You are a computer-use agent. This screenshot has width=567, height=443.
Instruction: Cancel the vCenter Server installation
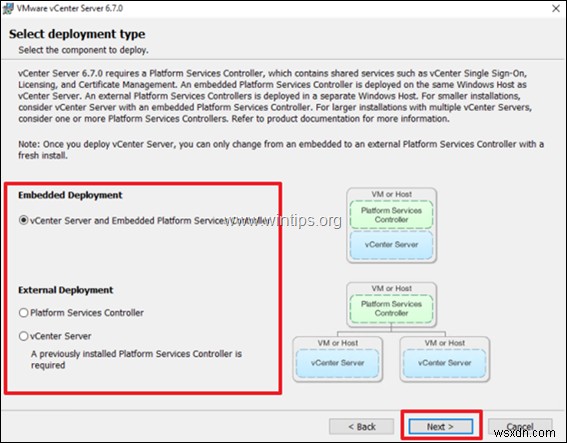[x=520, y=427]
